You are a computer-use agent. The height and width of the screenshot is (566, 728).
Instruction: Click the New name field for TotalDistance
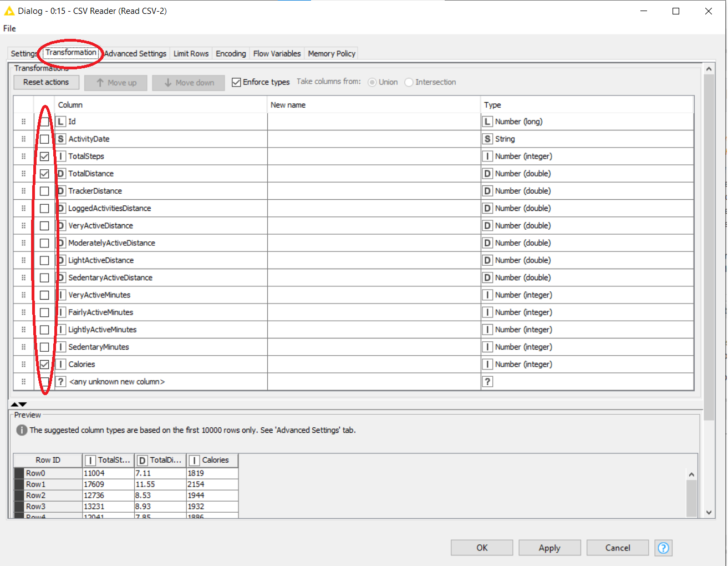(x=373, y=173)
